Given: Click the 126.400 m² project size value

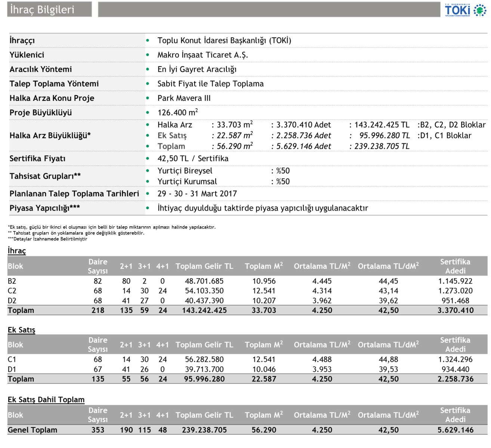Looking at the screenshot, I should [x=177, y=112].
